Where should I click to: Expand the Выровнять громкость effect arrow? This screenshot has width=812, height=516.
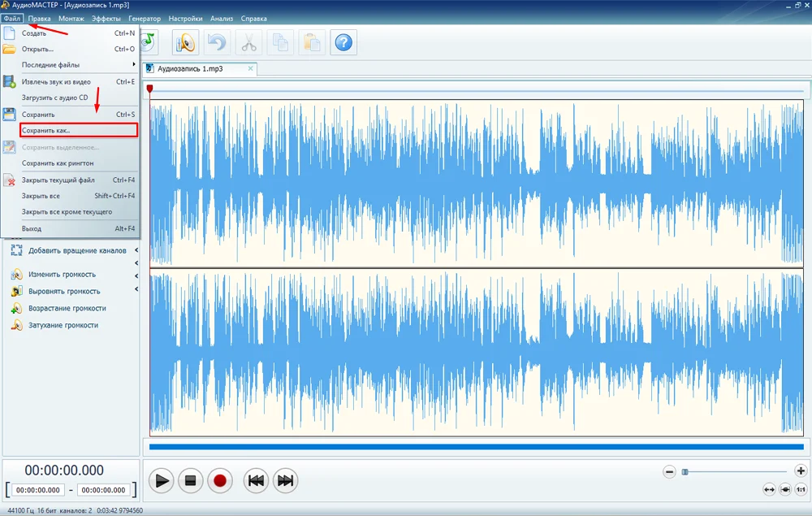click(136, 291)
